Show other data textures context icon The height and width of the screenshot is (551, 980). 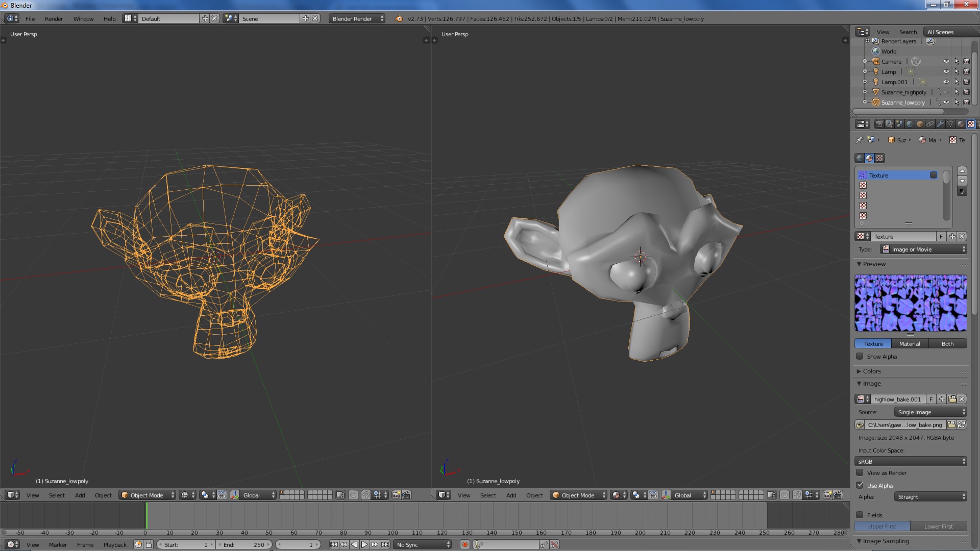point(879,158)
